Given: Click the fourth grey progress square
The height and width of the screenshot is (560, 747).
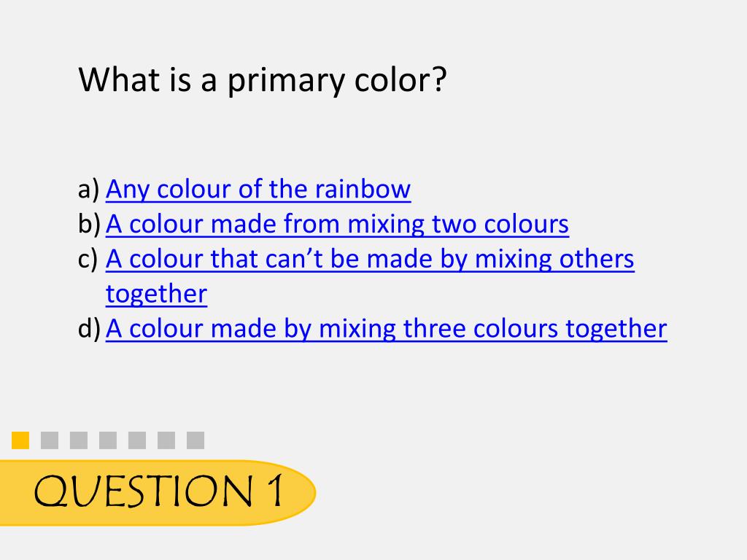Looking at the screenshot, I should (108, 440).
